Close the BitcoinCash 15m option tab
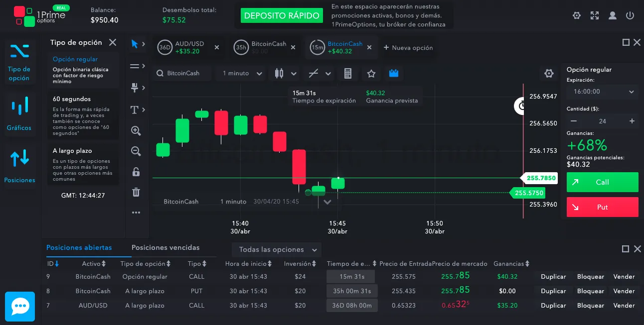Screen dimensions: 644x325 click(369, 47)
